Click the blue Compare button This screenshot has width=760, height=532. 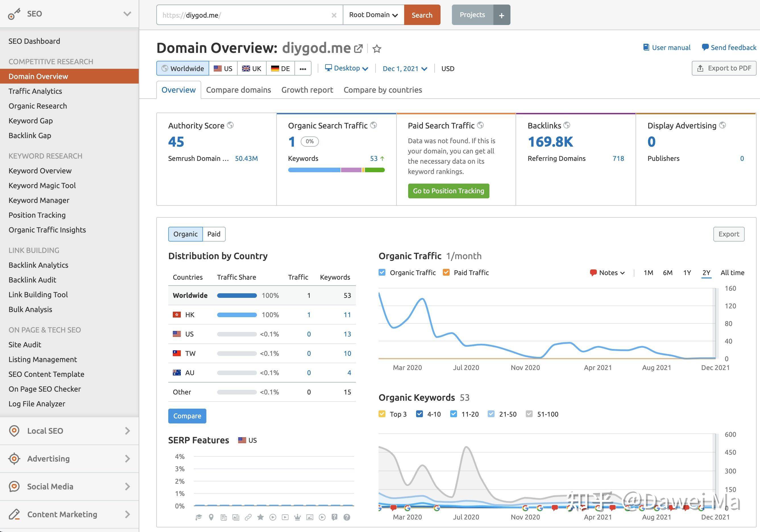click(187, 416)
